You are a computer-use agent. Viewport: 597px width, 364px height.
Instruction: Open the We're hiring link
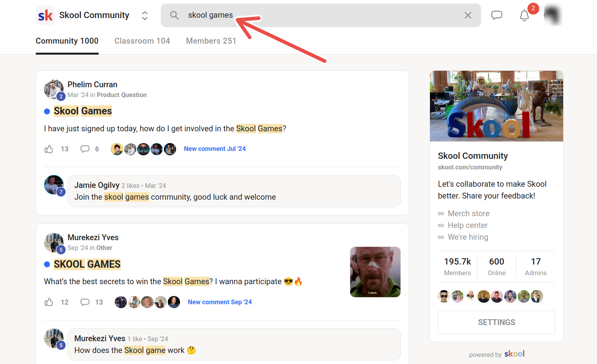point(468,237)
